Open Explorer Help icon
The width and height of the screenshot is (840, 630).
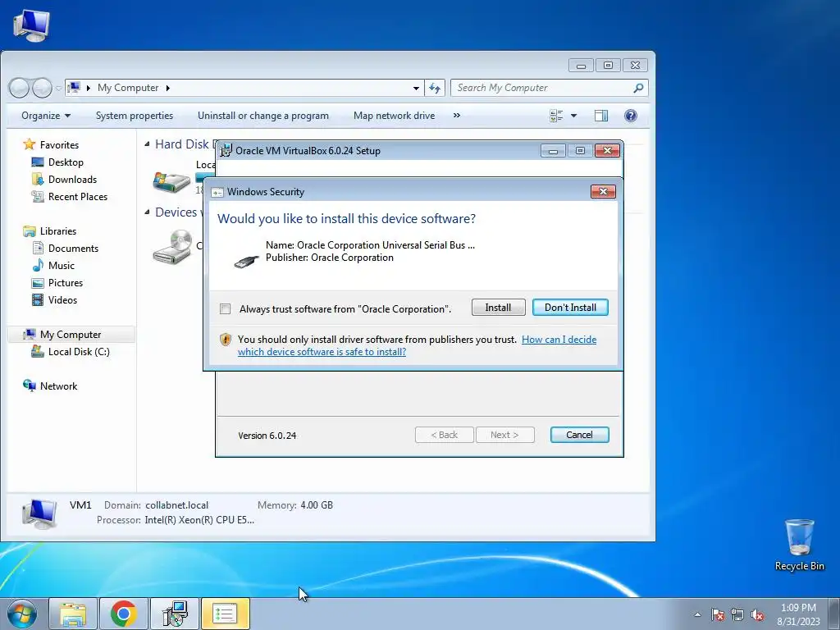[x=631, y=116]
